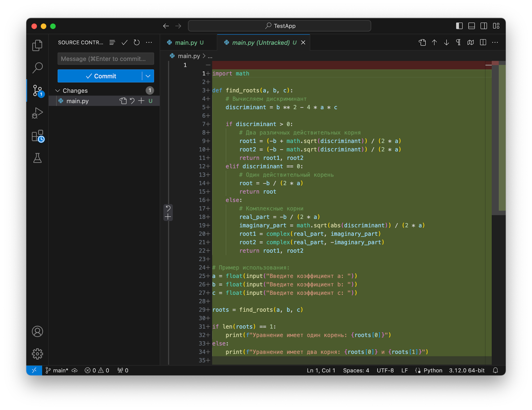
Task: Click TestApp command center search box
Action: tap(279, 26)
